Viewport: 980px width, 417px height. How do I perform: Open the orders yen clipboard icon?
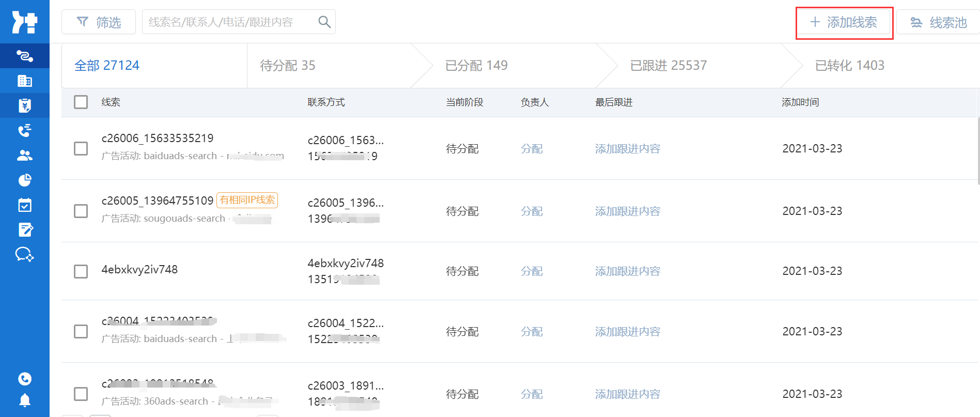[x=24, y=105]
